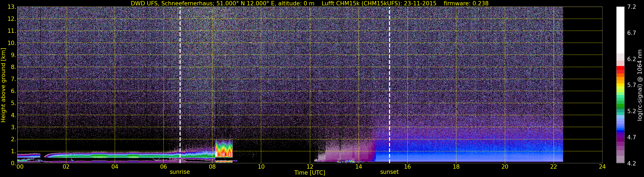Click the colorbar tick value 5.2
This screenshot has height=177, width=644.
(x=632, y=111)
